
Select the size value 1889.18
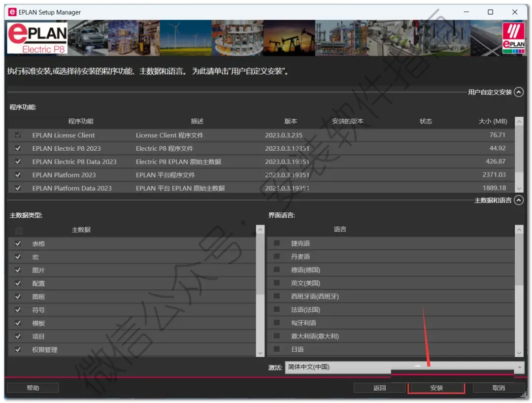click(494, 188)
